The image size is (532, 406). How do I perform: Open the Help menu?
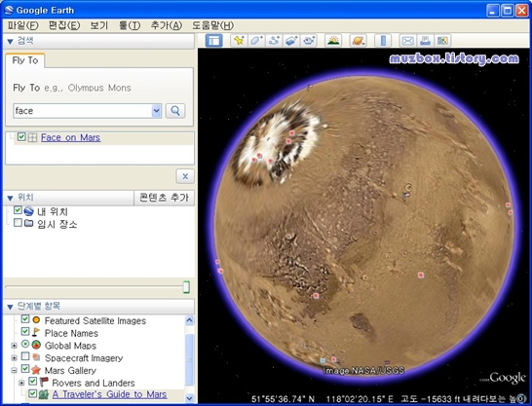point(213,25)
